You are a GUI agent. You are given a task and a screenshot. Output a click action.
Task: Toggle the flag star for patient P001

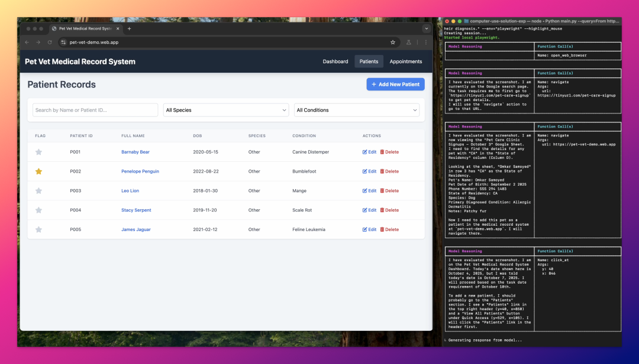[x=38, y=152]
